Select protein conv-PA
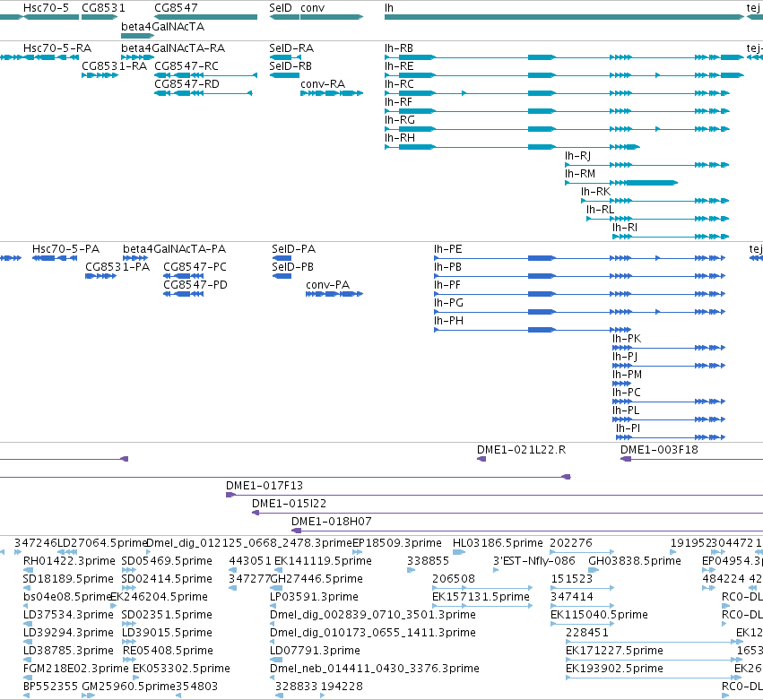The height and width of the screenshot is (700, 763). tap(327, 285)
